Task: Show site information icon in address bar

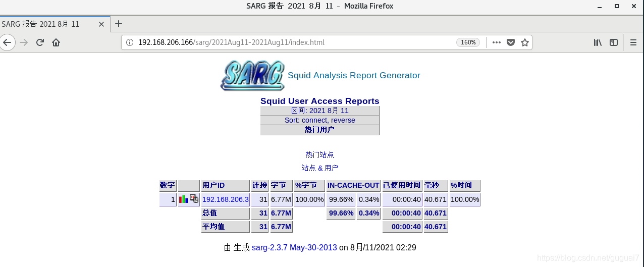Action: click(129, 42)
